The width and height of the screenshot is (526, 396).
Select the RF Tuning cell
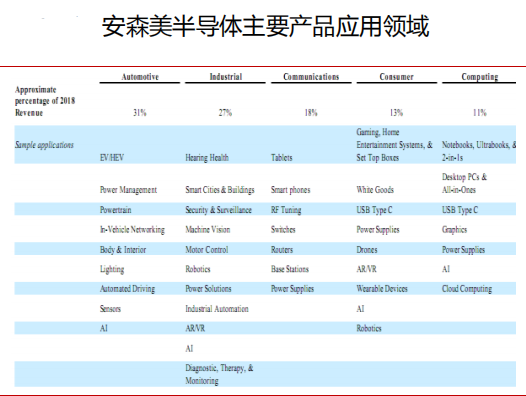[286, 210]
